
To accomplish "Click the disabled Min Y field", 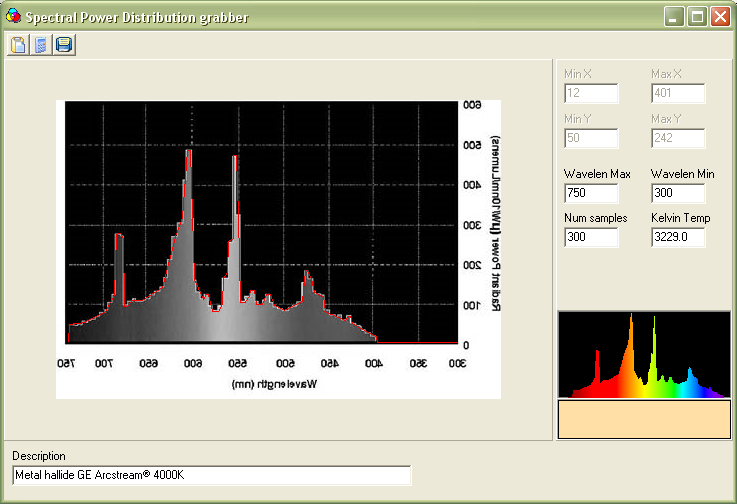I will pyautogui.click(x=591, y=138).
